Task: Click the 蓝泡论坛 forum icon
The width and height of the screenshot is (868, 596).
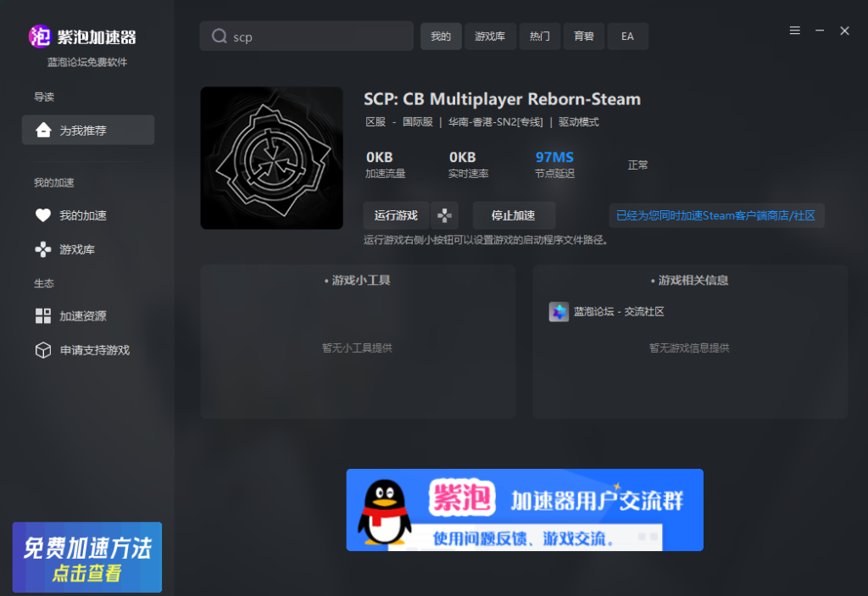Action: pyautogui.click(x=559, y=312)
